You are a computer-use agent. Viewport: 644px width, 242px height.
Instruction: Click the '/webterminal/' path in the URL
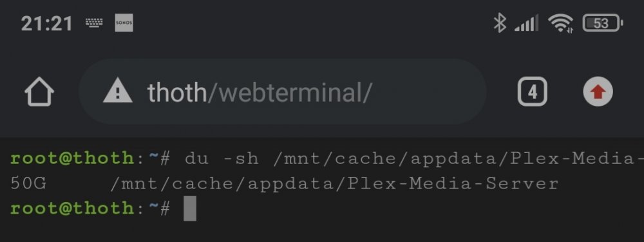290,92
